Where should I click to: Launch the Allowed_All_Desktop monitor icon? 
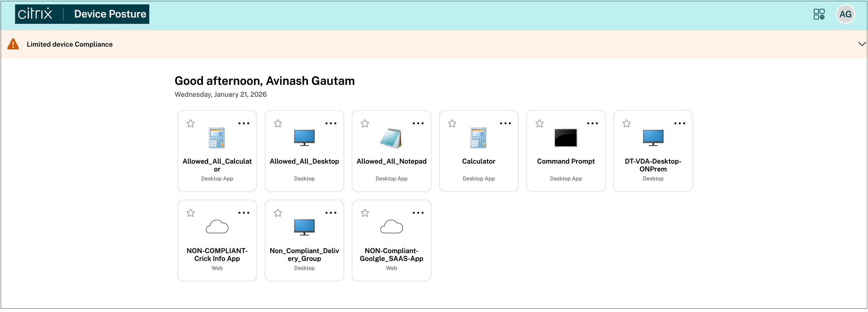coord(304,138)
